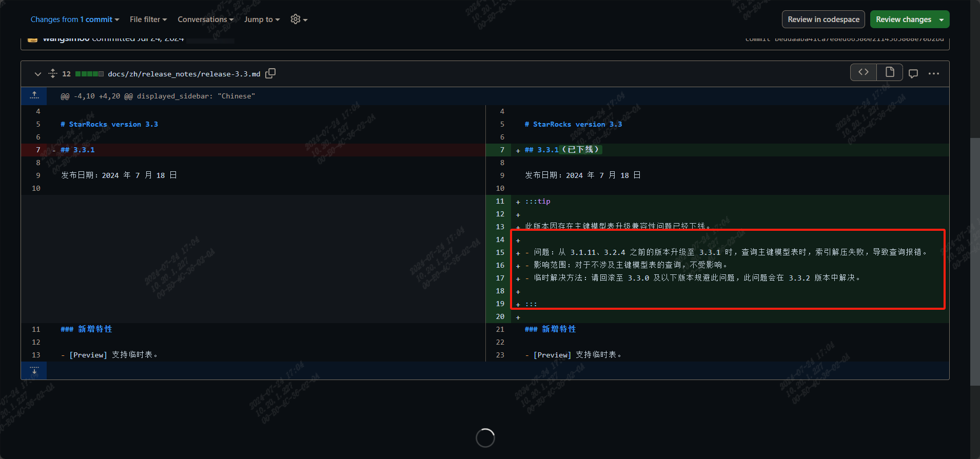This screenshot has height=459, width=980.
Task: Switch to rich diff view
Action: pos(890,72)
